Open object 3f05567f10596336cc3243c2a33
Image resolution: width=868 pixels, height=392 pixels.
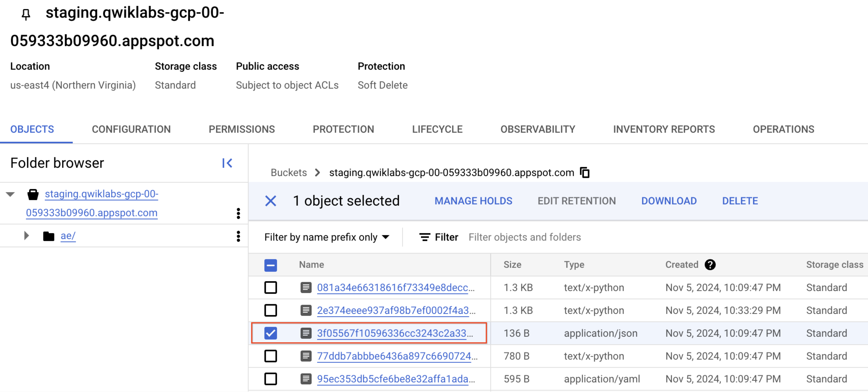[x=395, y=334]
